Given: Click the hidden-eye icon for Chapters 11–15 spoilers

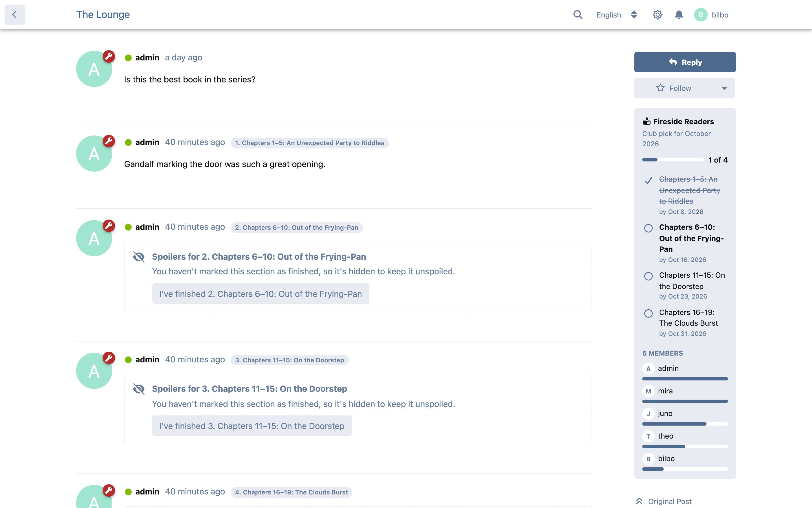Looking at the screenshot, I should (139, 389).
